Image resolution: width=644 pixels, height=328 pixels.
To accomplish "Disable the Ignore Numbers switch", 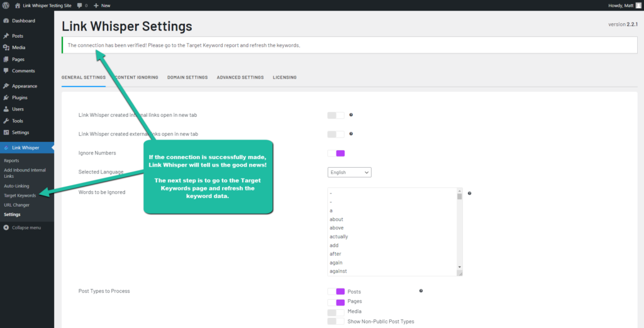I will [x=336, y=153].
